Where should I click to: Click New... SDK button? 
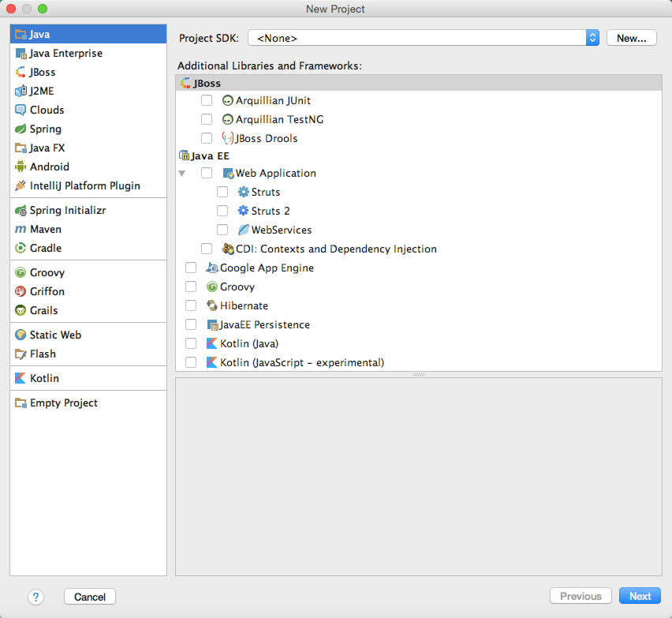point(631,38)
